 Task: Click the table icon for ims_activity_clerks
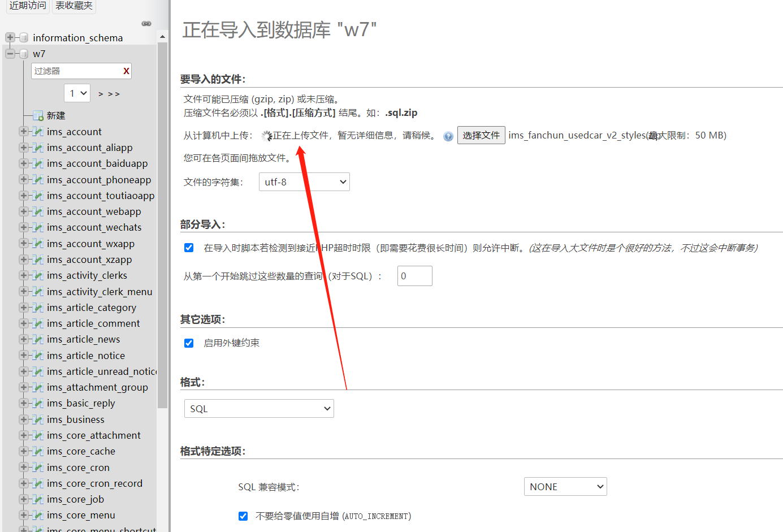(38, 275)
